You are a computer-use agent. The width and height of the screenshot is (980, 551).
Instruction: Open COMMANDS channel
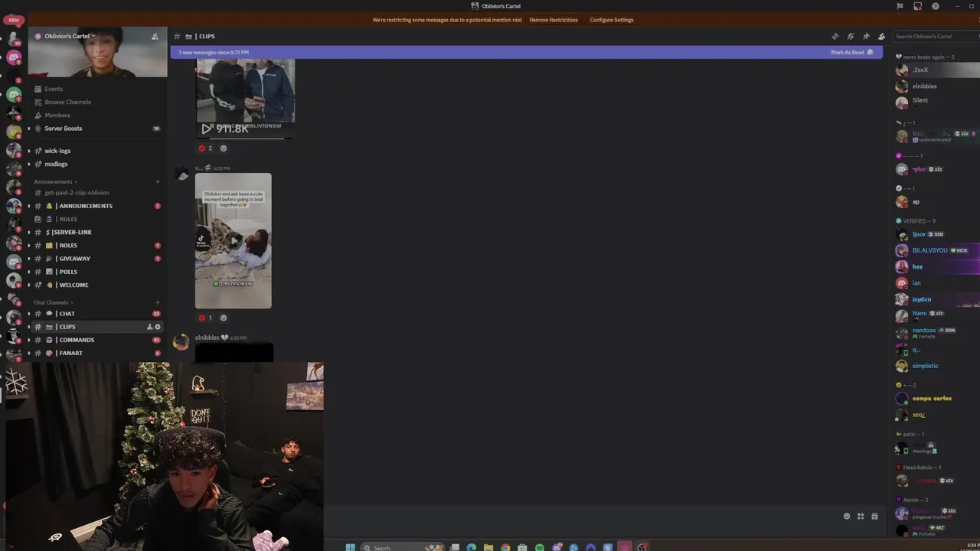tap(75, 340)
